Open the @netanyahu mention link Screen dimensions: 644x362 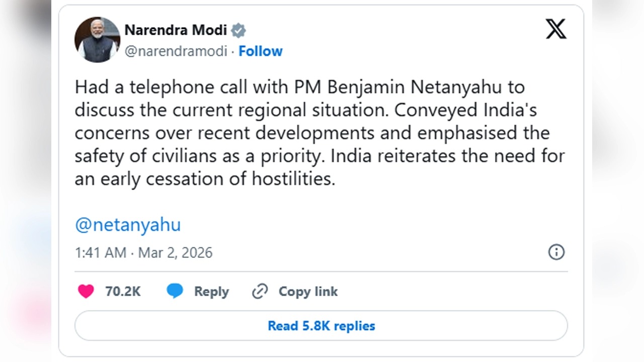tap(127, 224)
